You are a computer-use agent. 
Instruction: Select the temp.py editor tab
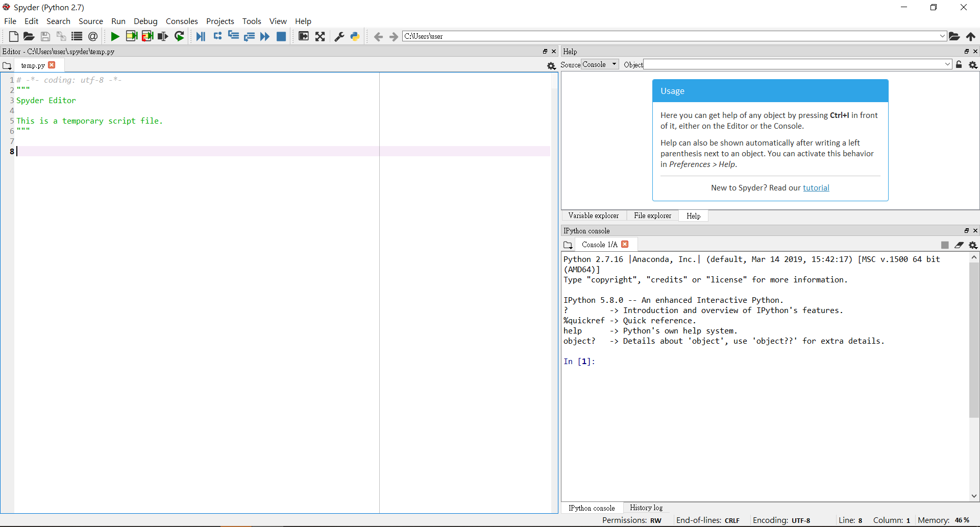point(33,65)
